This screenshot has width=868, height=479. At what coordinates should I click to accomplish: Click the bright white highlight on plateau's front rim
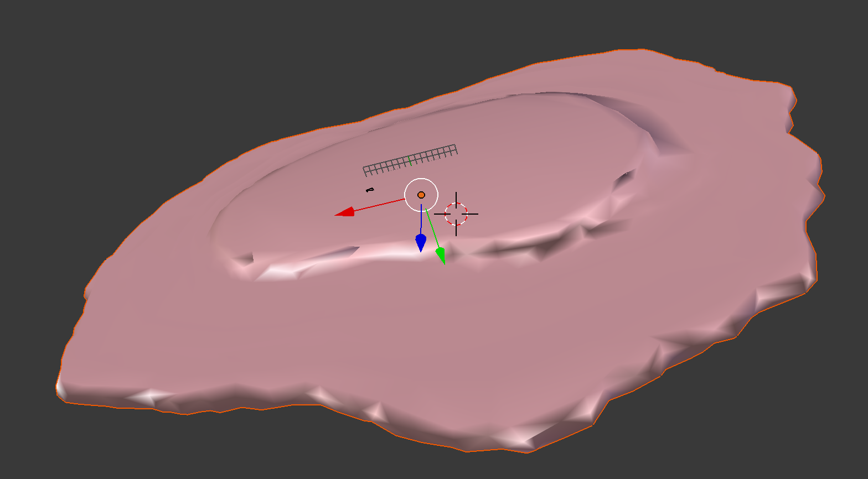(x=387, y=252)
